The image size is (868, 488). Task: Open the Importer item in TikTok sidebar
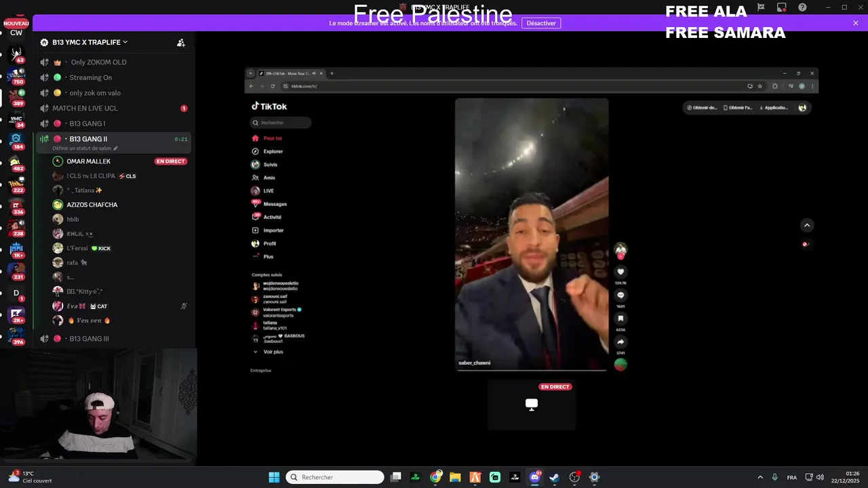[268, 230]
